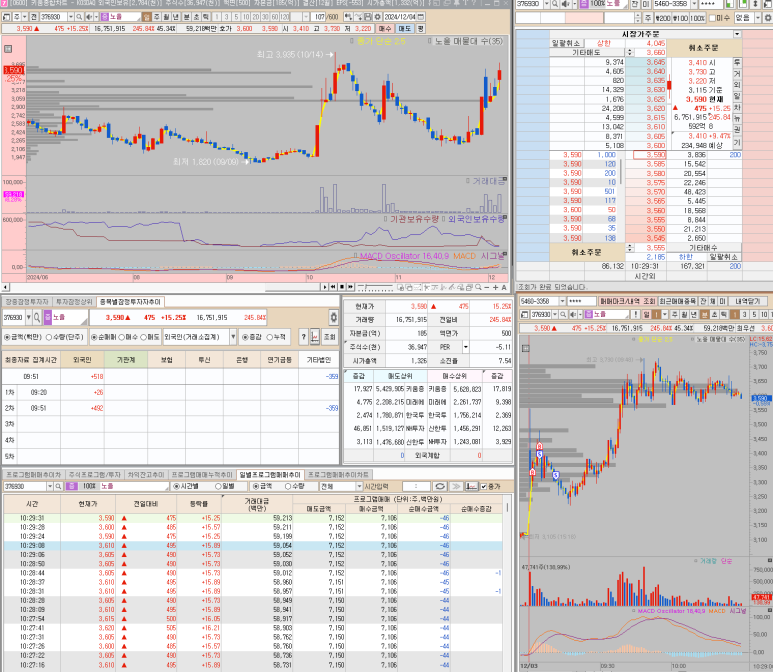The width and height of the screenshot is (773, 672).
Task: Click the table icon at main chart corner
Action: tap(8, 49)
